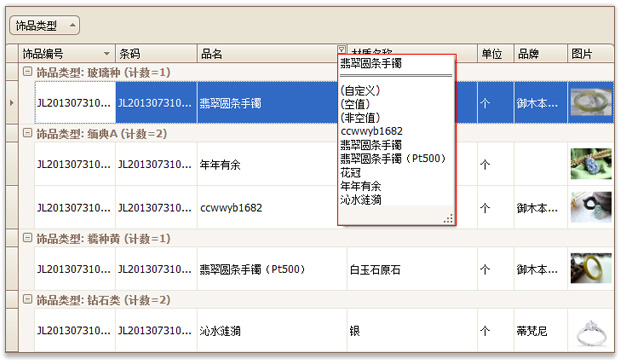Open the green jade bangle thumbnail
The height and width of the screenshot is (360, 620).
pyautogui.click(x=590, y=102)
